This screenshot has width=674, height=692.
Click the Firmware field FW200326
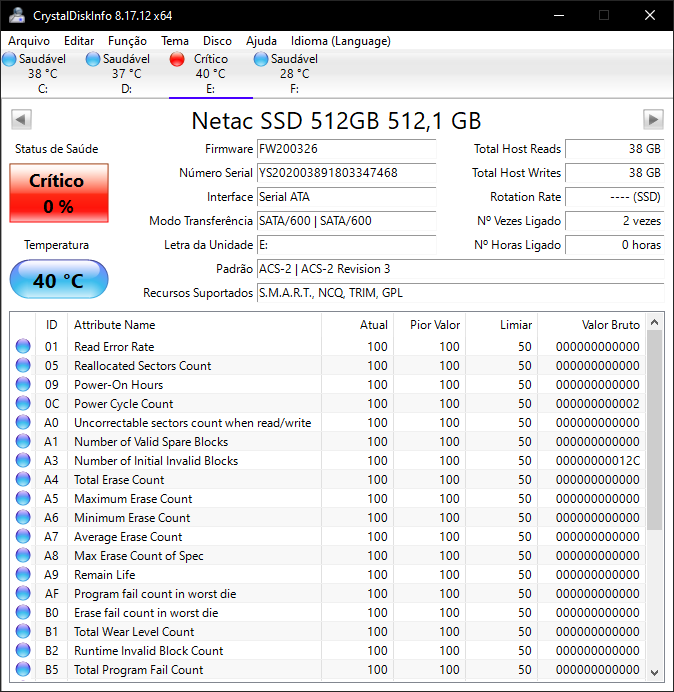(x=346, y=149)
